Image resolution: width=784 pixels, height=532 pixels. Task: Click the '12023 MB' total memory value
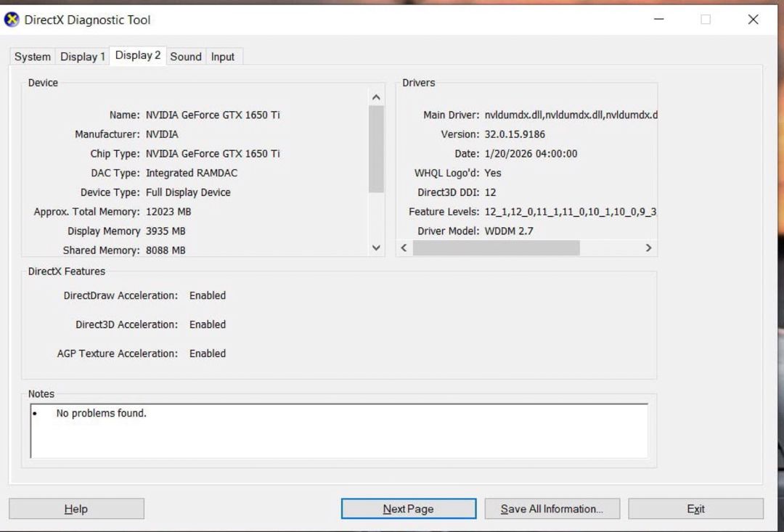(168, 212)
